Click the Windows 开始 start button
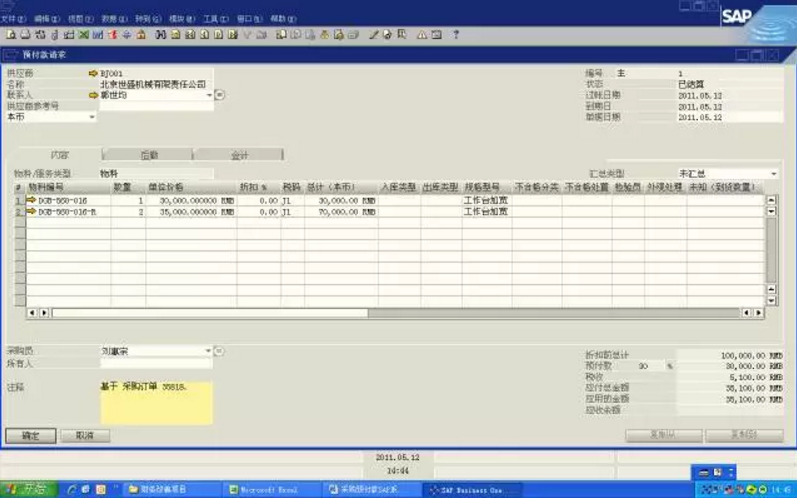The width and height of the screenshot is (797, 498). tap(29, 489)
